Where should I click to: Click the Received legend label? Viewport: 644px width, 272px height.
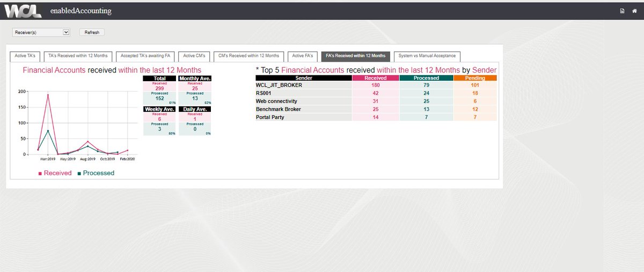(x=57, y=173)
